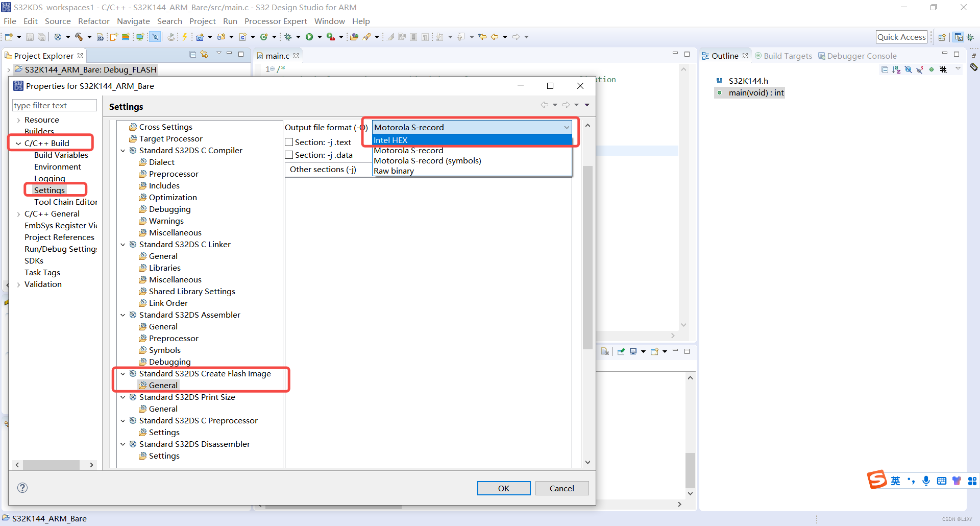
Task: Select Settings under C/C++ Build
Action: pyautogui.click(x=50, y=190)
